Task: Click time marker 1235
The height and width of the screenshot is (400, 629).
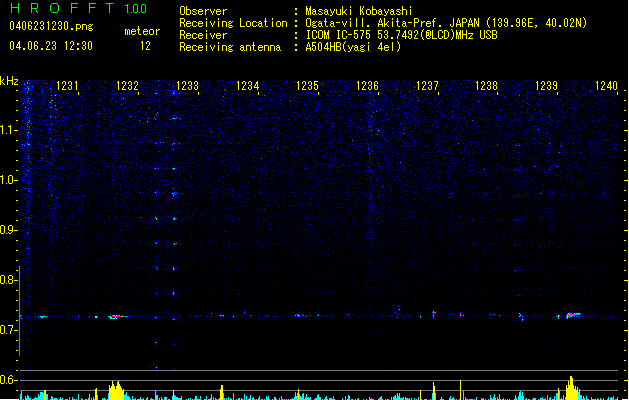Action: coord(307,86)
